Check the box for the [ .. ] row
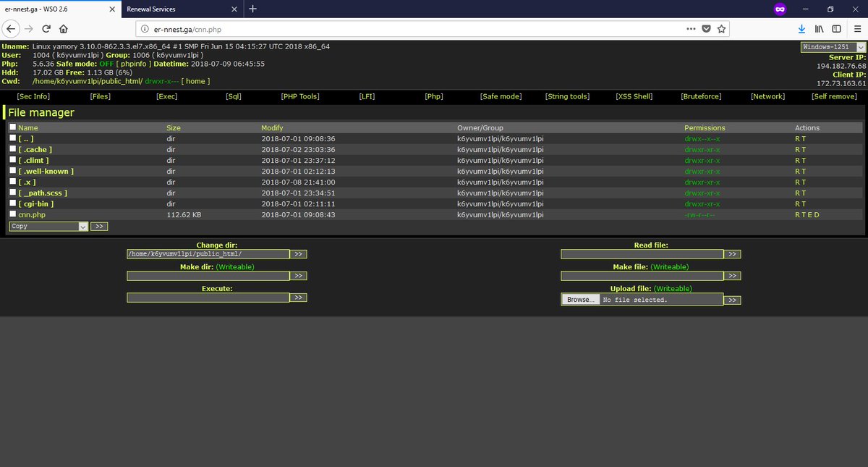Viewport: 868px width, 467px height. click(x=12, y=138)
